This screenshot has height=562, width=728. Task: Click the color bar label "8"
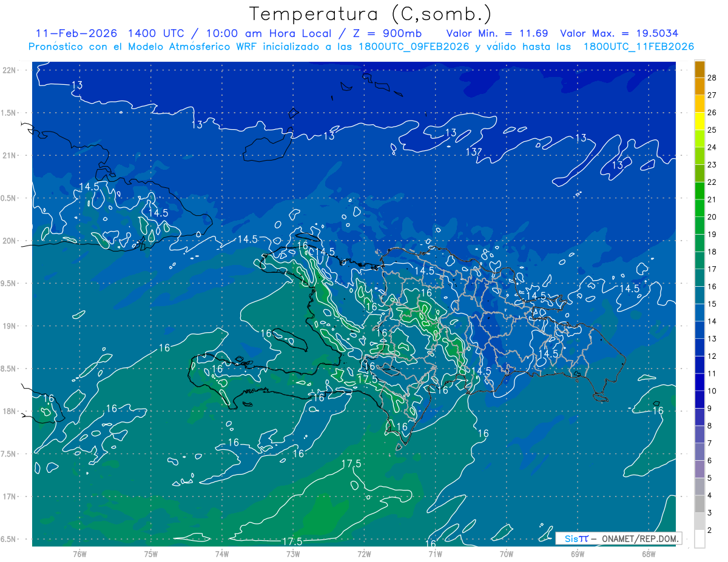point(710,426)
